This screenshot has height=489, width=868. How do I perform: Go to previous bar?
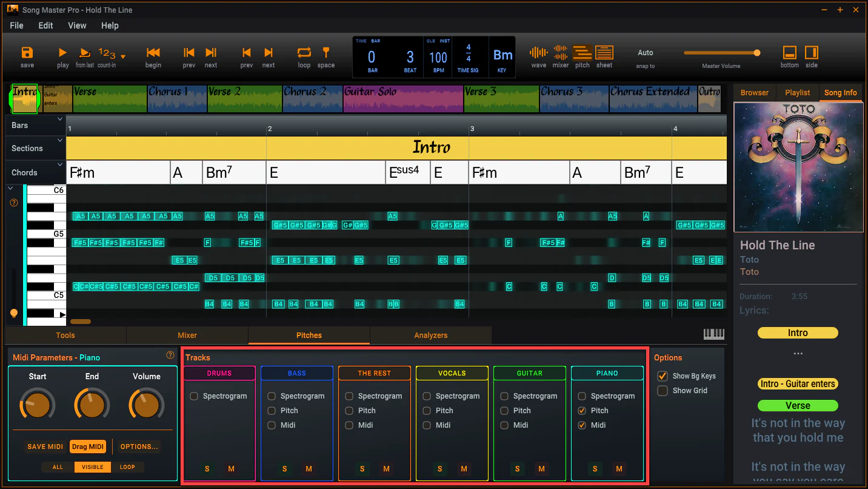[247, 53]
